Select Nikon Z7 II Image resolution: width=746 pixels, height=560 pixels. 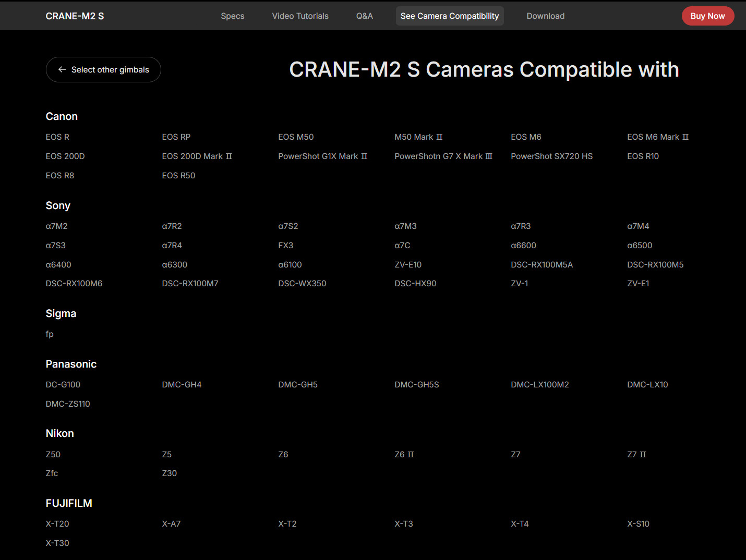coord(637,455)
